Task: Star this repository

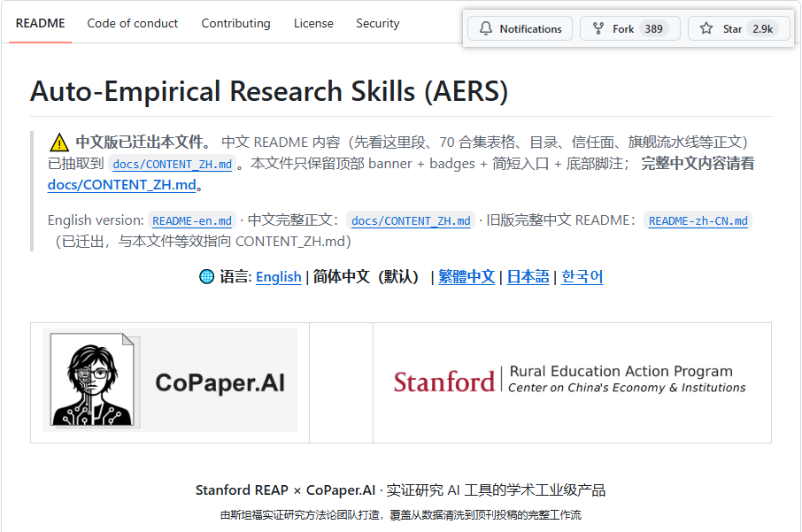Action: [739, 28]
